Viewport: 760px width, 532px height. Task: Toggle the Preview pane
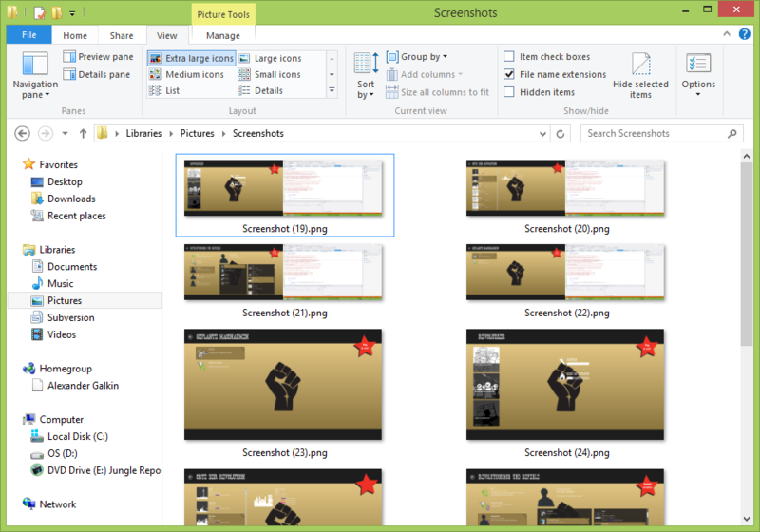(99, 57)
